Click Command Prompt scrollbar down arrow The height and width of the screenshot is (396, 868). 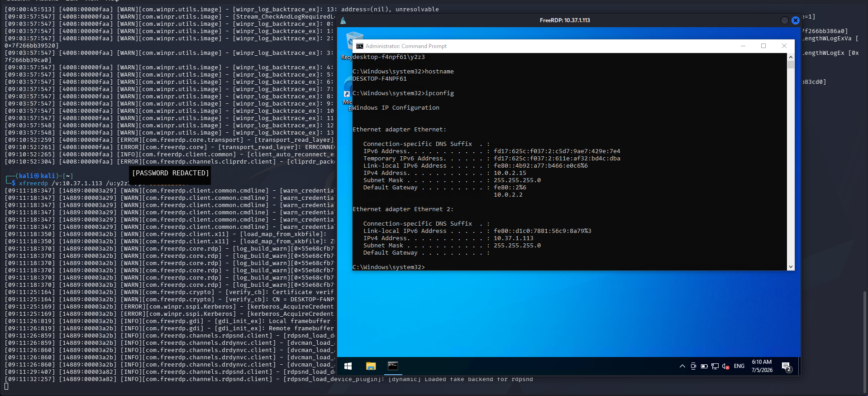(x=791, y=267)
